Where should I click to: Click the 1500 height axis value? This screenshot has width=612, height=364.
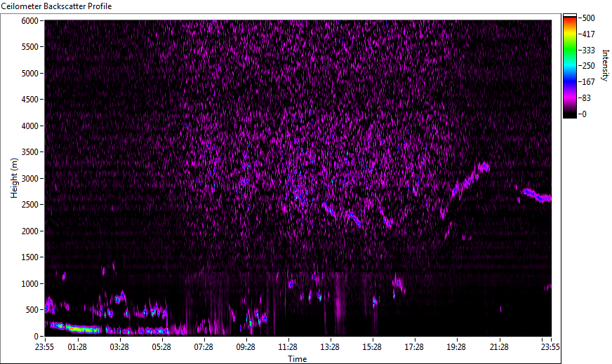[x=29, y=257]
